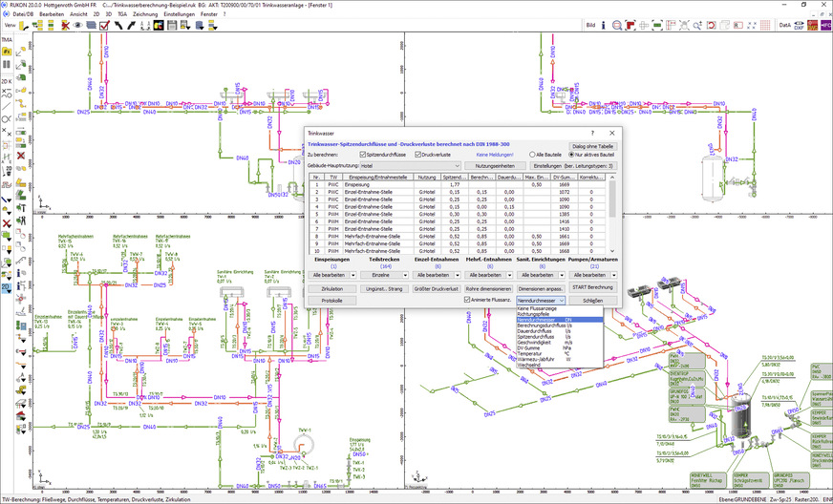This screenshot has width=833, height=504.
Task: Open the Zeichnung menu
Action: pos(146,14)
